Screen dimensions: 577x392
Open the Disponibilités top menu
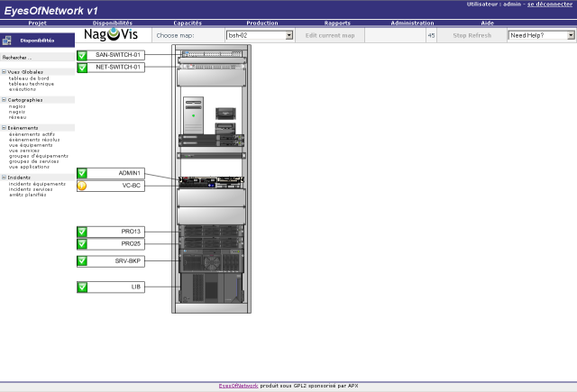pos(112,23)
